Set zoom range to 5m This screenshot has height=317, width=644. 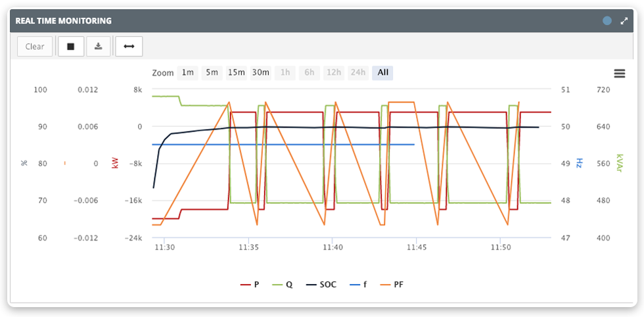[x=212, y=73]
